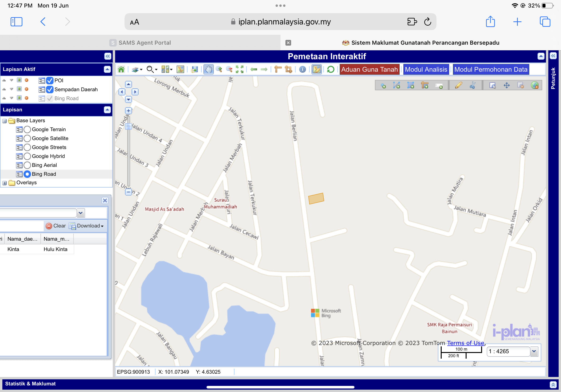Expand the Overlays folder

pos(4,183)
